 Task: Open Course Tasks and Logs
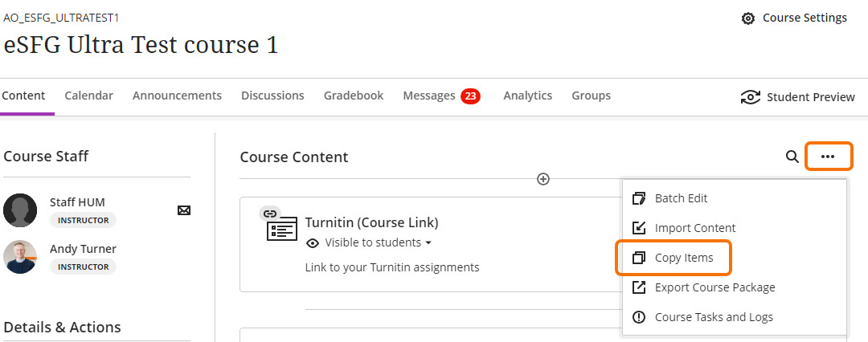713,317
